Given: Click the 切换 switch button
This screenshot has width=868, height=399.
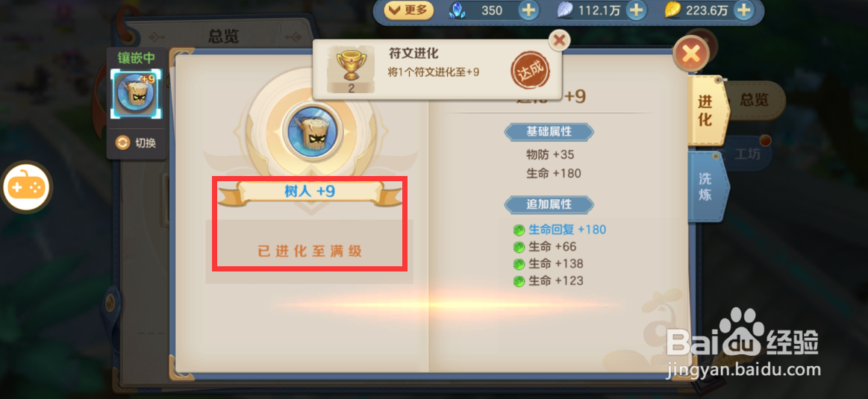Looking at the screenshot, I should 136,142.
